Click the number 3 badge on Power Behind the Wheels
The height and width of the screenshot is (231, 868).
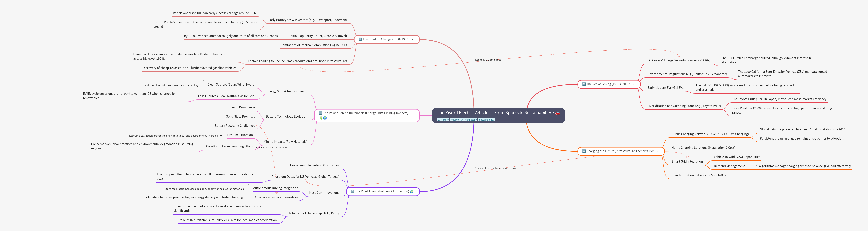[320, 113]
